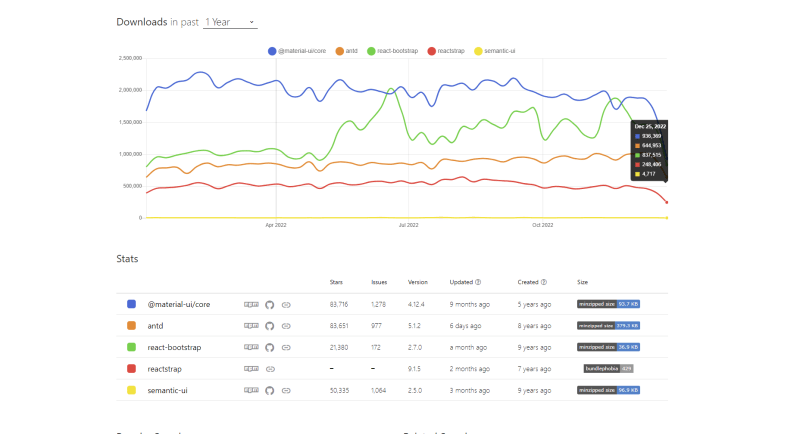The image size is (800, 434).
Task: Open the npm icon for semantic-ui
Action: tap(251, 390)
